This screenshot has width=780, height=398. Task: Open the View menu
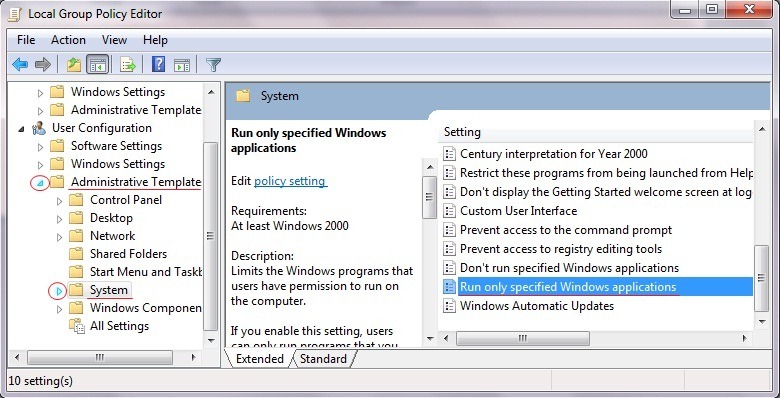coord(114,40)
